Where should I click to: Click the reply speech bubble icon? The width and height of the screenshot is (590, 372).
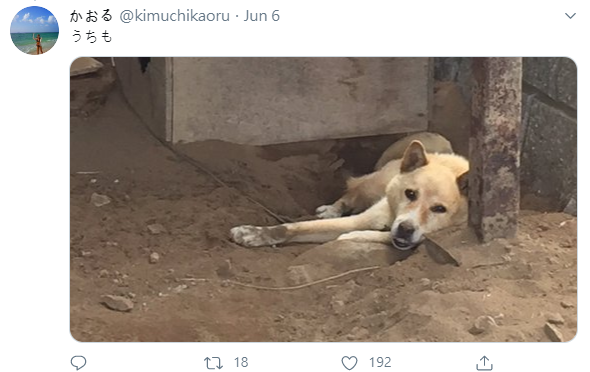point(78,363)
